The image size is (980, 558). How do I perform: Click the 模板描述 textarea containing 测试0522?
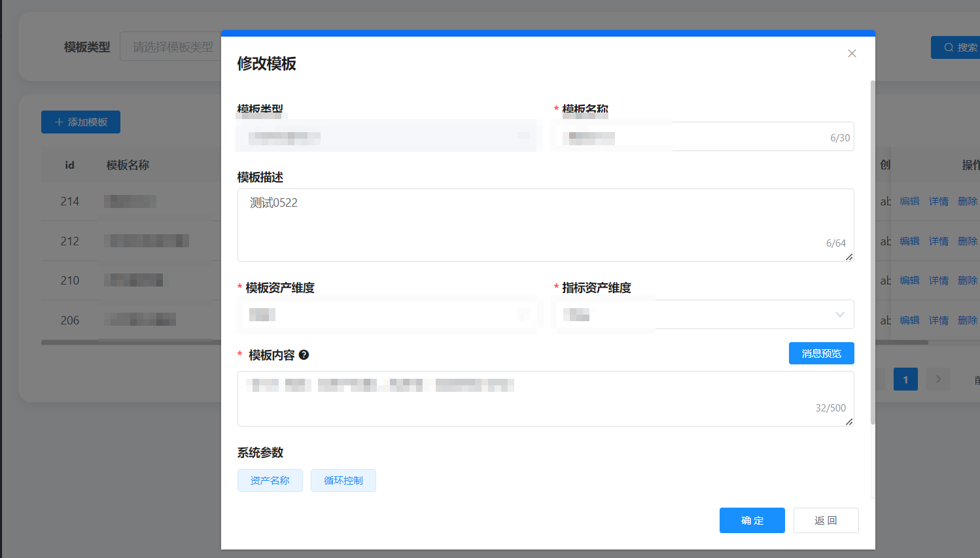click(546, 225)
